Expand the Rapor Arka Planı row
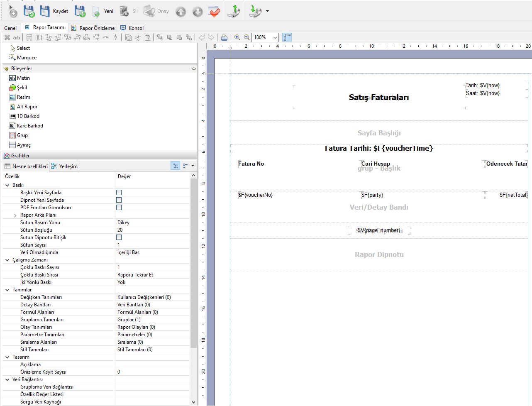The height and width of the screenshot is (406, 532). point(15,215)
